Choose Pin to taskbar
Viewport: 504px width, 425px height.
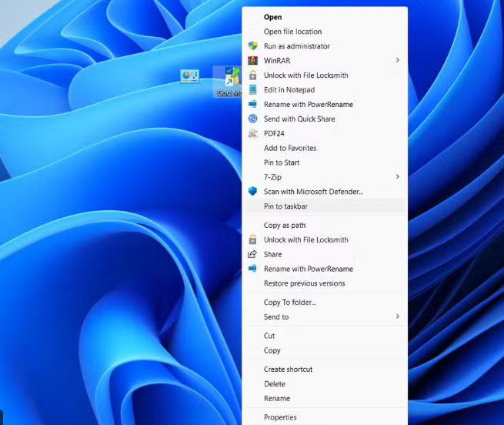(285, 206)
